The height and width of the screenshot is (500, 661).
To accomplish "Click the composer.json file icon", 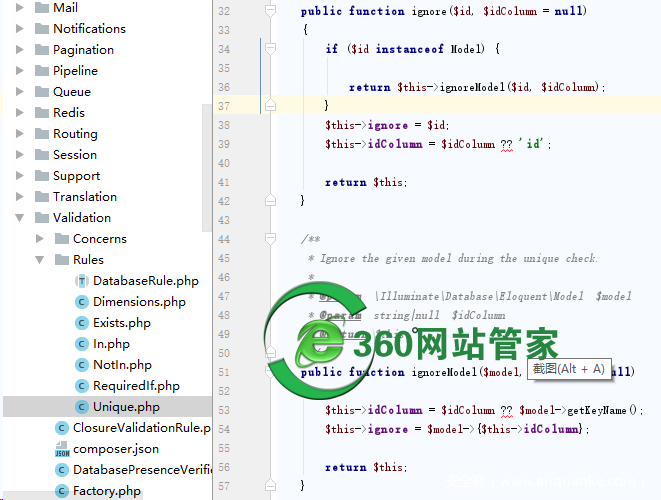I will pyautogui.click(x=62, y=449).
